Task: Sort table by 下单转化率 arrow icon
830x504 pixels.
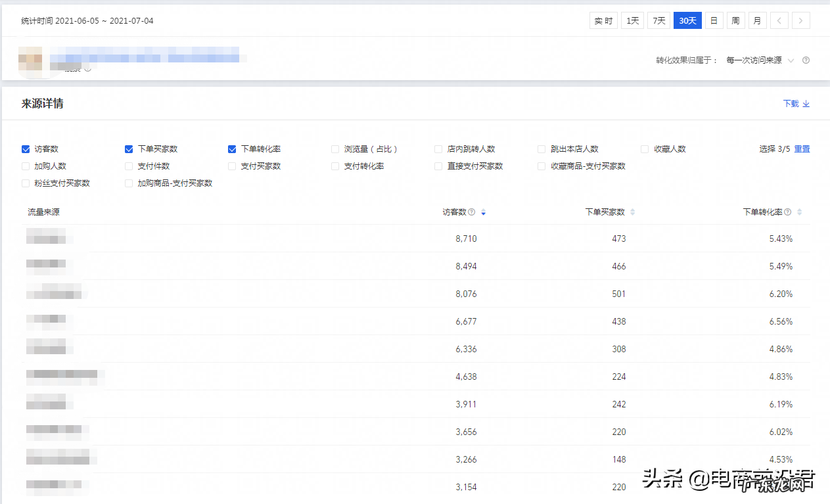Action: [x=799, y=212]
